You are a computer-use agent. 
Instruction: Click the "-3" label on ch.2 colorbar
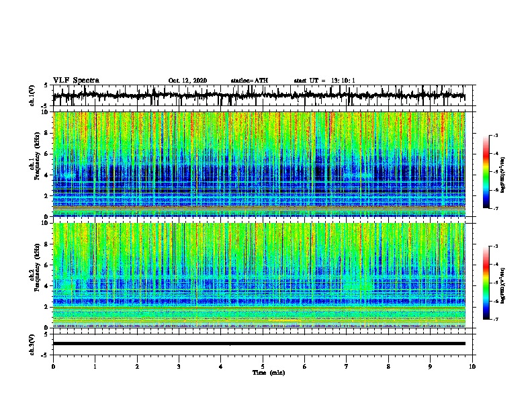(x=495, y=246)
